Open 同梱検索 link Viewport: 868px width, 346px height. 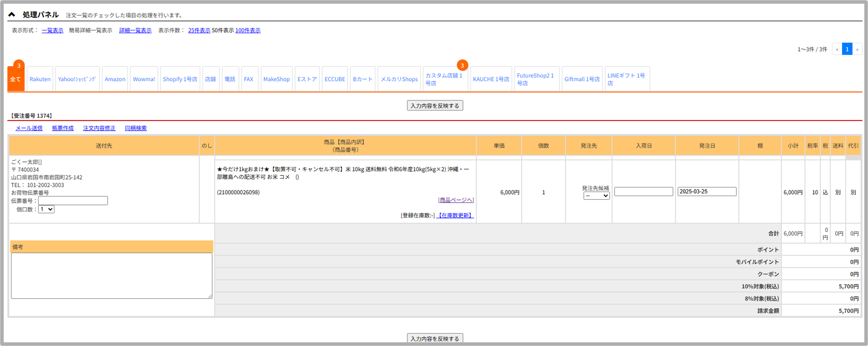(136, 128)
